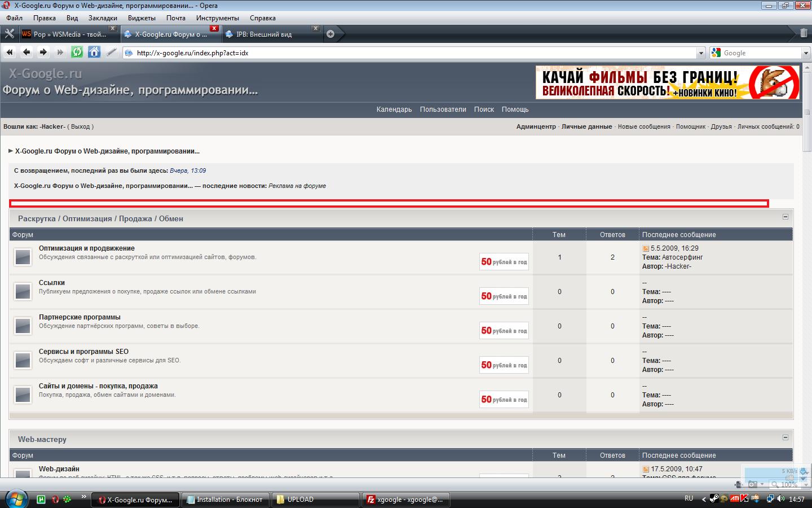
Task: Open the Реклама на форуме news link
Action: click(x=297, y=186)
